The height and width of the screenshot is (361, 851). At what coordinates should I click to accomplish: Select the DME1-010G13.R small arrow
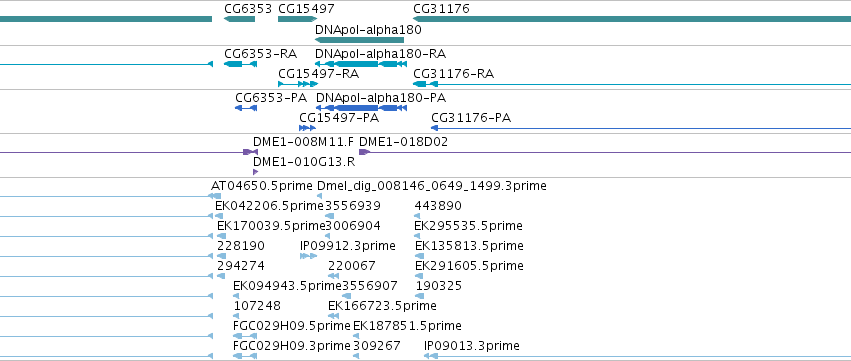tap(255, 172)
